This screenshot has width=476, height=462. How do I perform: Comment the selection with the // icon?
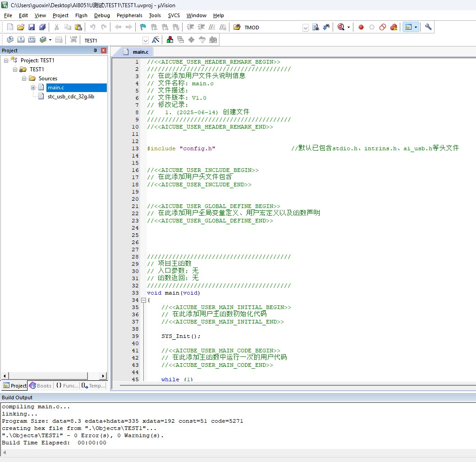coord(212,28)
